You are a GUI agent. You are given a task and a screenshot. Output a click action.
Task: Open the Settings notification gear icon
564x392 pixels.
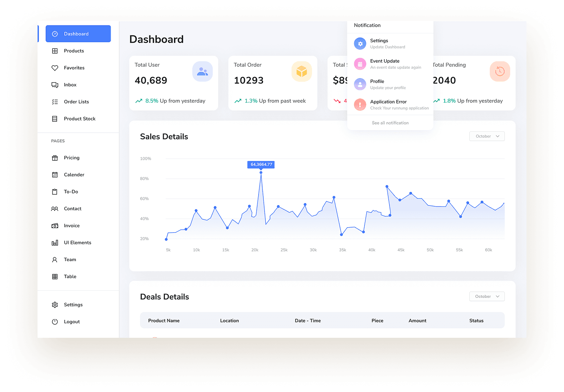pyautogui.click(x=360, y=43)
